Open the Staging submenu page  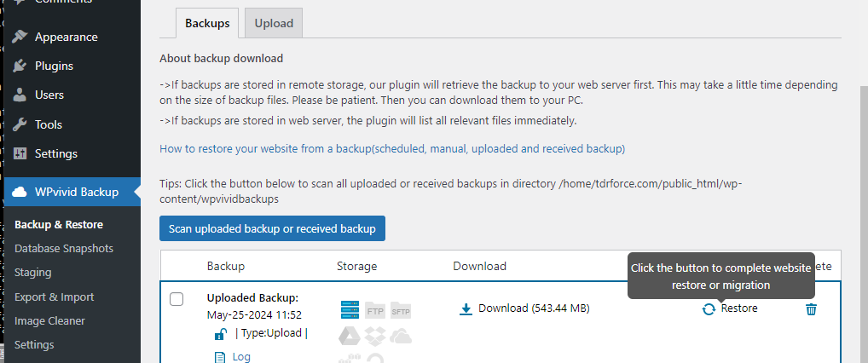coord(33,273)
